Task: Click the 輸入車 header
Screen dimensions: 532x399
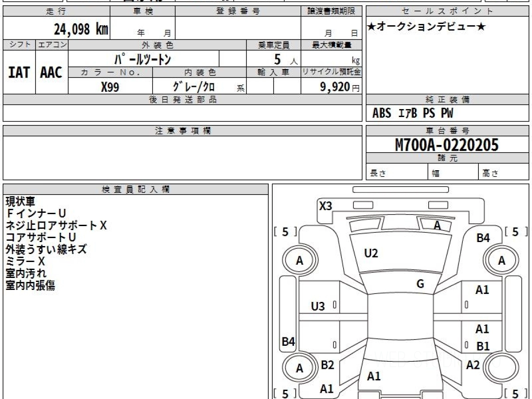Action: [274, 72]
